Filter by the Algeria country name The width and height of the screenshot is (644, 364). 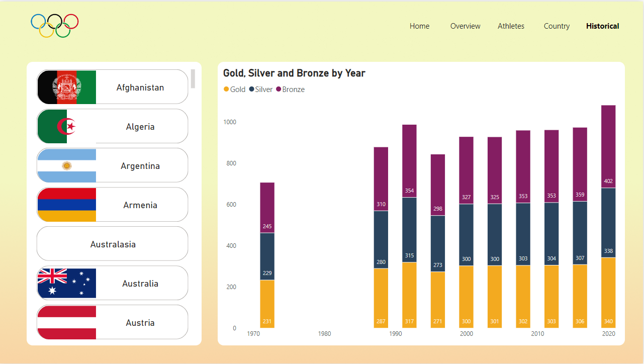coord(140,127)
